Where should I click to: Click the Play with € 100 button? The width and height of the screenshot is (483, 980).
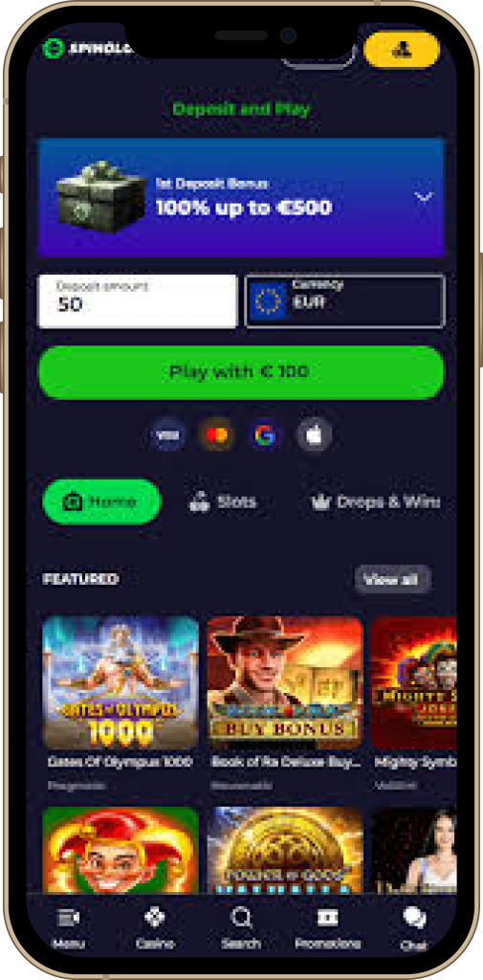pos(241,372)
